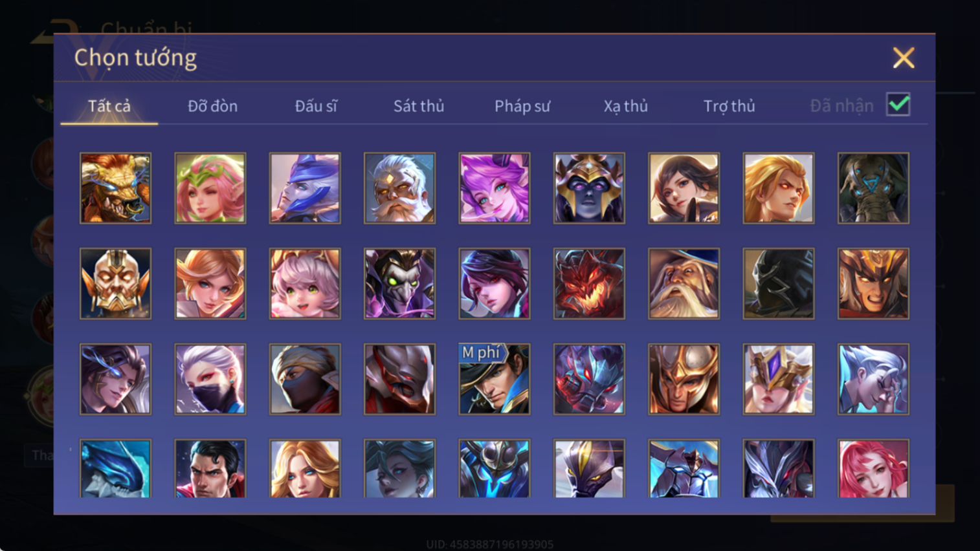Screen dimensions: 980x551
Task: Show the 'Xạ thủ' hero list
Action: [625, 106]
